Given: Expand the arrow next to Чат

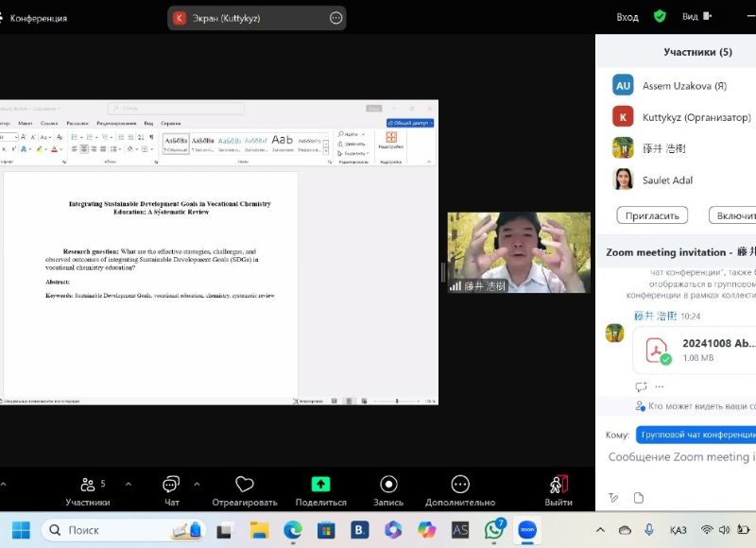Looking at the screenshot, I should click(197, 484).
